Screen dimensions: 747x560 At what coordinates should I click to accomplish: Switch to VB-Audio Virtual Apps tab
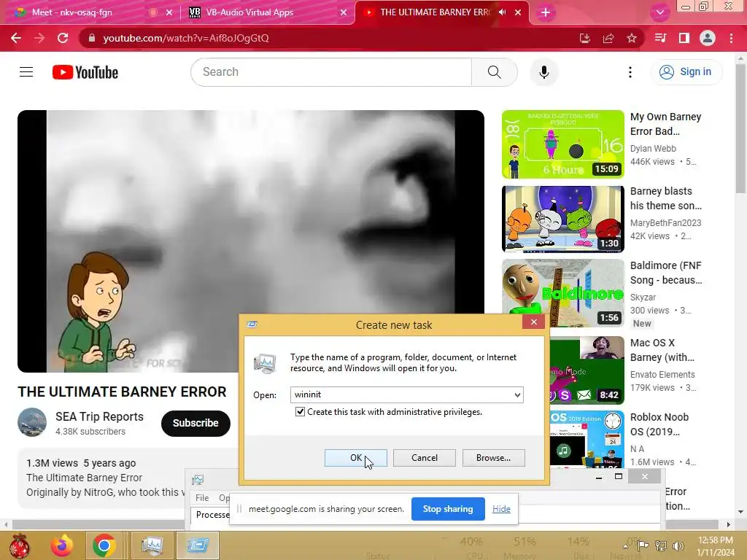pos(267,12)
